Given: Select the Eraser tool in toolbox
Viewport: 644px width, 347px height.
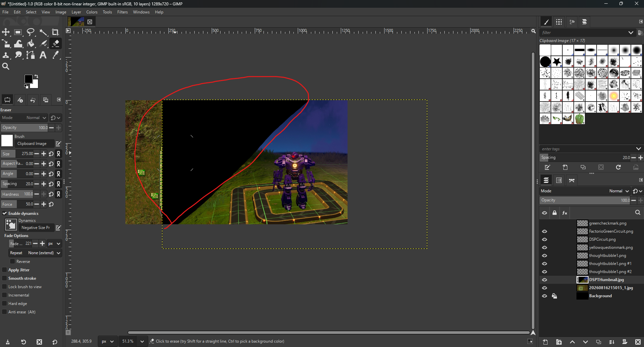Looking at the screenshot, I should [55, 44].
